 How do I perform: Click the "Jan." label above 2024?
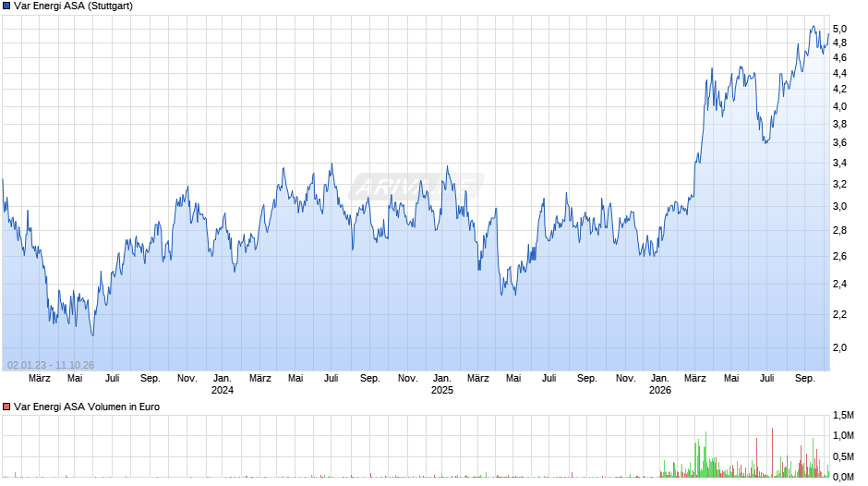click(223, 379)
